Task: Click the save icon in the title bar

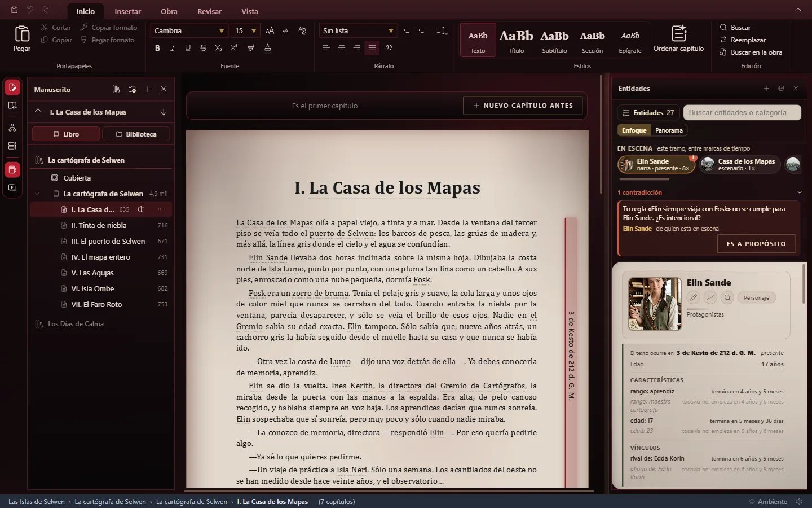Action: pyautogui.click(x=14, y=10)
